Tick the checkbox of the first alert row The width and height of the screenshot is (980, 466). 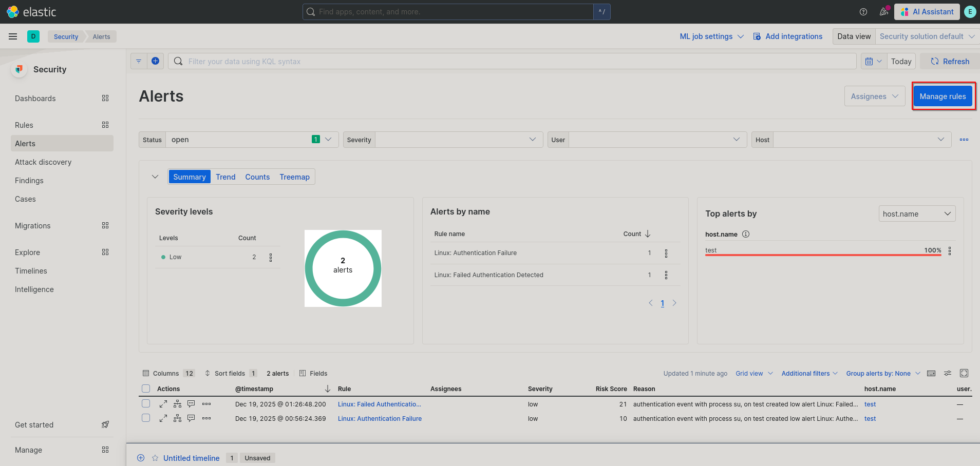click(x=146, y=404)
